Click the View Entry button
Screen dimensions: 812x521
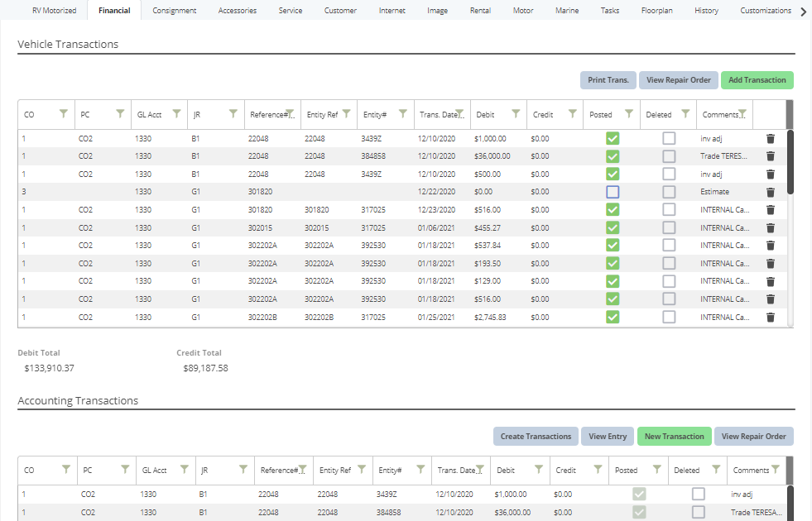tap(608, 436)
